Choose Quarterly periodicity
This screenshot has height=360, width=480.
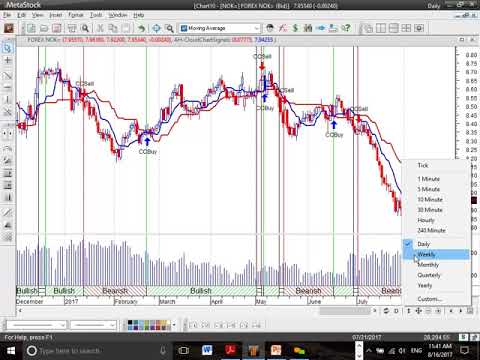click(437, 275)
